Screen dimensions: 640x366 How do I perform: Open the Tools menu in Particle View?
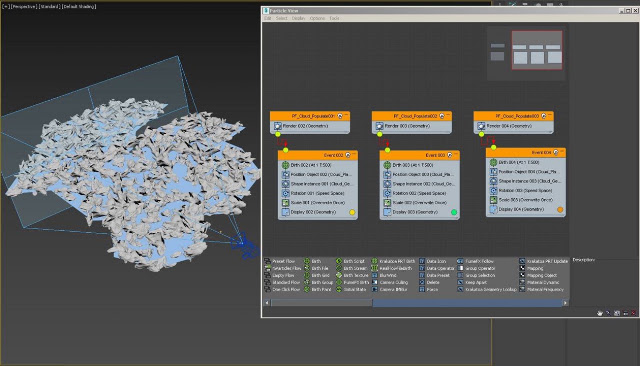[334, 18]
